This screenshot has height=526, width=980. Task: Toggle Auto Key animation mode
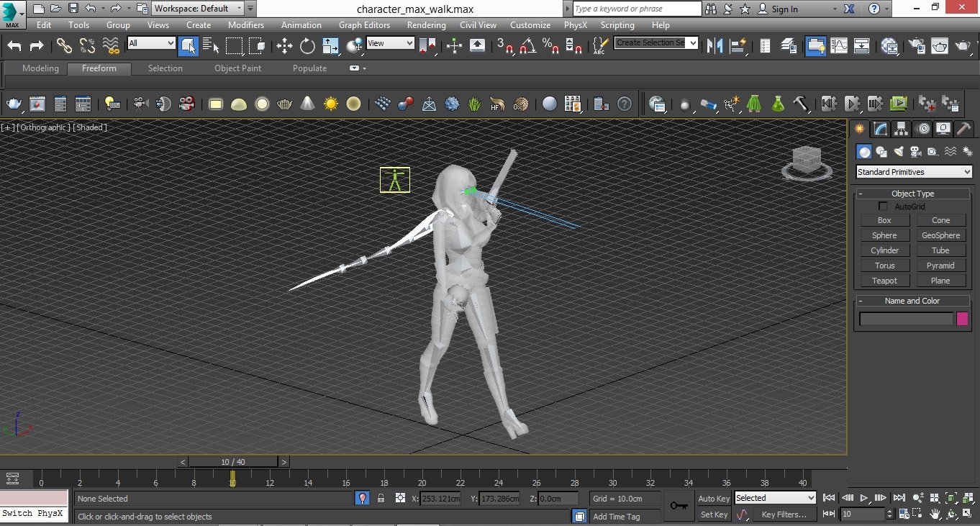[714, 498]
